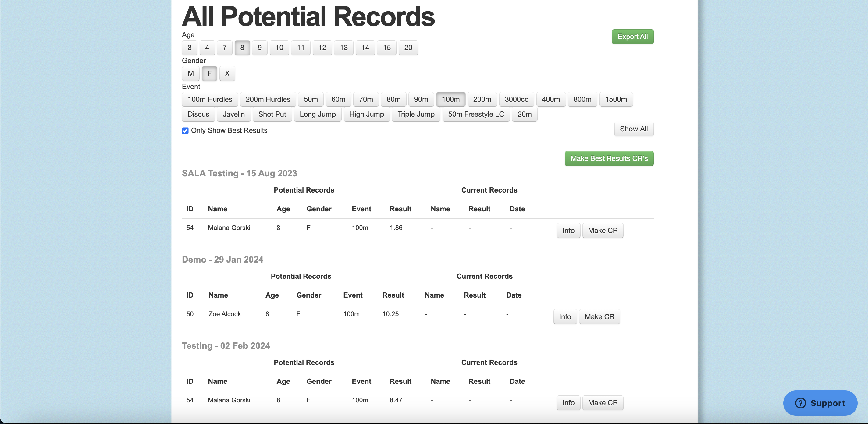868x424 pixels.
Task: Choose the 3000cc event filter
Action: tap(517, 99)
